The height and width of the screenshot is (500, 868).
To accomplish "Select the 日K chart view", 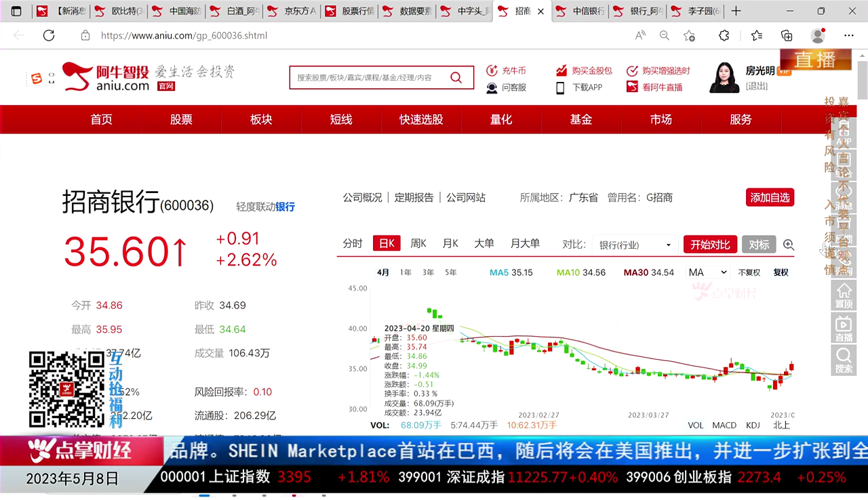I will [387, 244].
